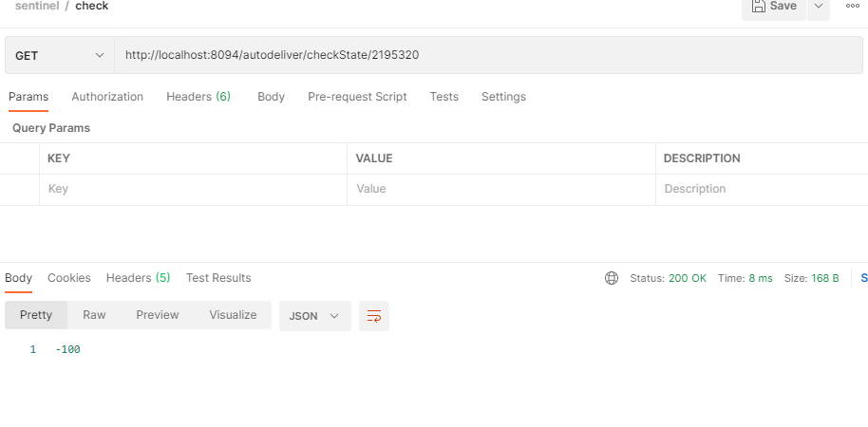
Task: Switch to the Params tab
Action: pos(28,97)
